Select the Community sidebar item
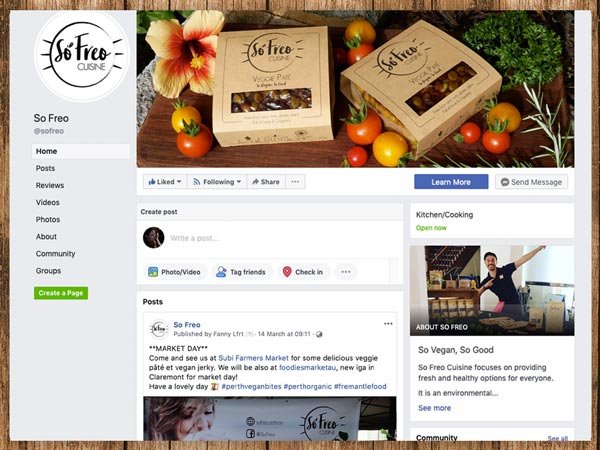Image resolution: width=600 pixels, height=450 pixels. click(55, 254)
